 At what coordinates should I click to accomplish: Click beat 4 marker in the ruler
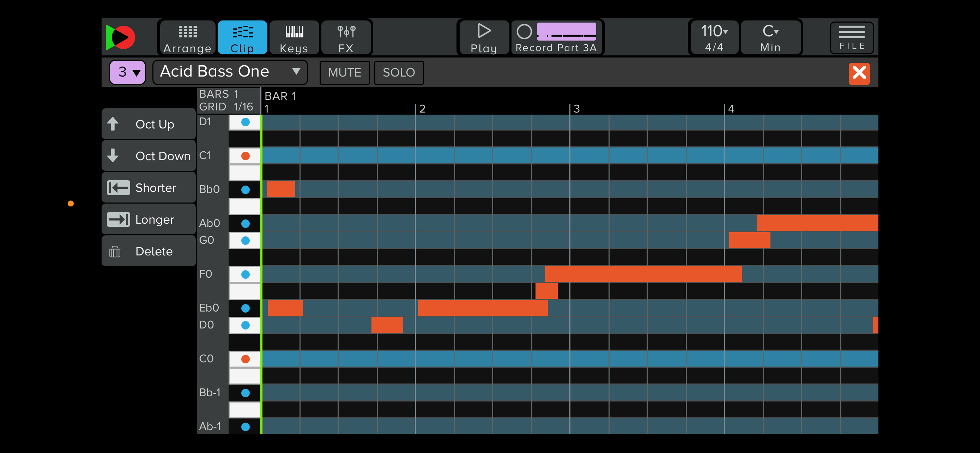tap(731, 109)
